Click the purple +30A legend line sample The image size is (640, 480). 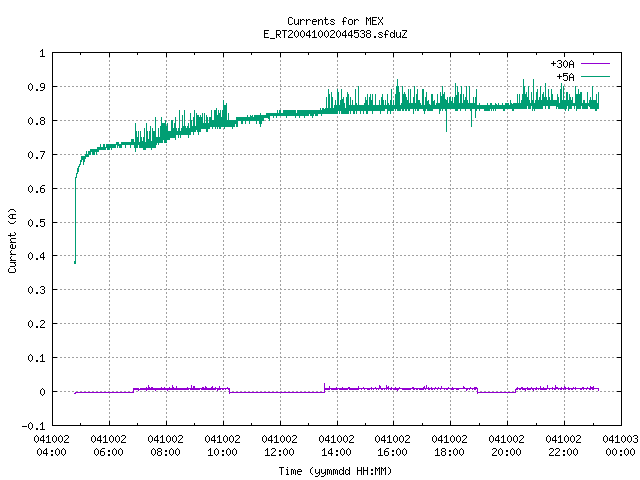coord(595,64)
